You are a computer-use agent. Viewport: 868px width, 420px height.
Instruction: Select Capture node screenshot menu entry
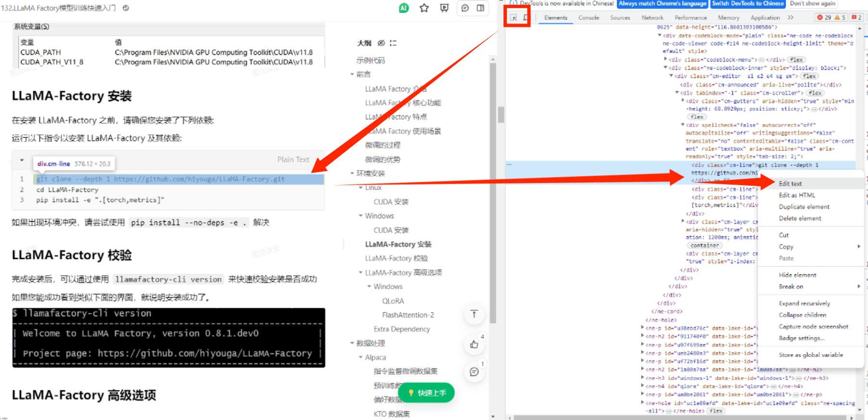click(811, 327)
